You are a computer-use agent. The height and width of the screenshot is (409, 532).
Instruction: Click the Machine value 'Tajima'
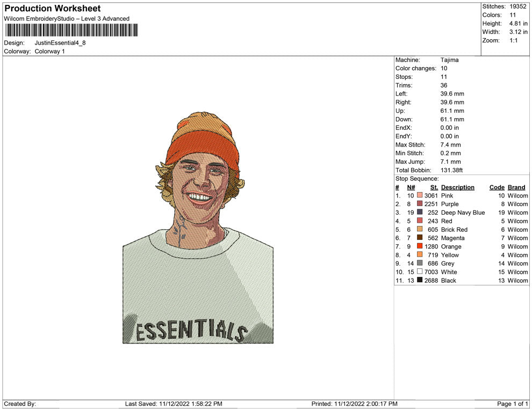coord(450,60)
